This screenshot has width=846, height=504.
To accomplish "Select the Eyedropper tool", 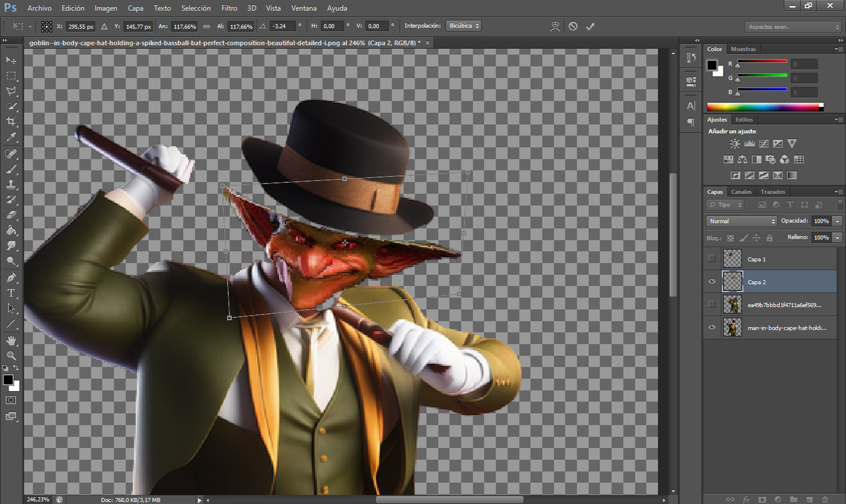I will click(11, 137).
